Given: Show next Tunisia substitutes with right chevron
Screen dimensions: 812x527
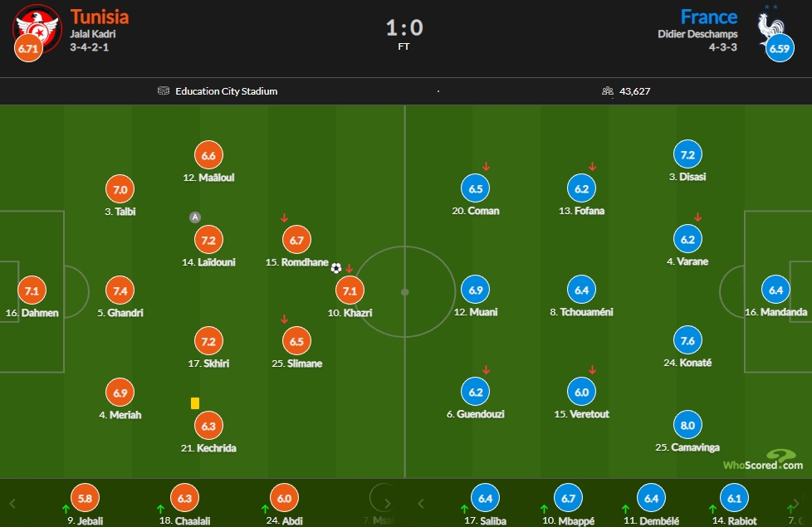Looking at the screenshot, I should point(388,503).
